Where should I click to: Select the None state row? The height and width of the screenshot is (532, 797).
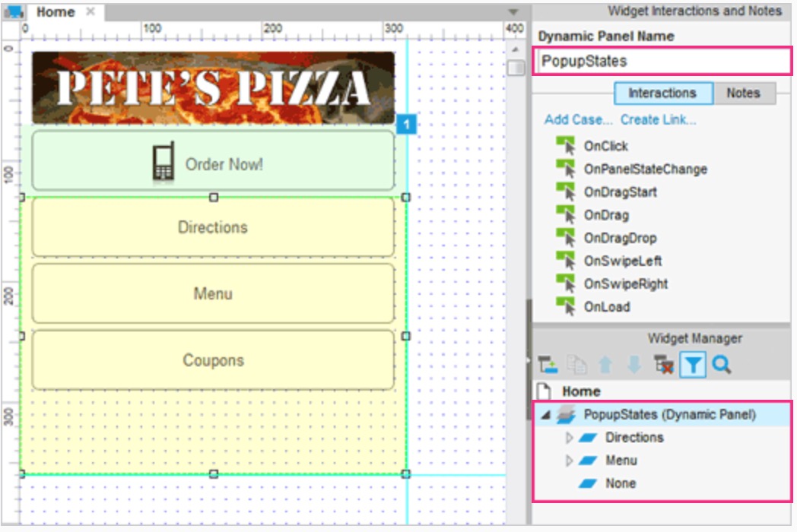pyautogui.click(x=662, y=483)
